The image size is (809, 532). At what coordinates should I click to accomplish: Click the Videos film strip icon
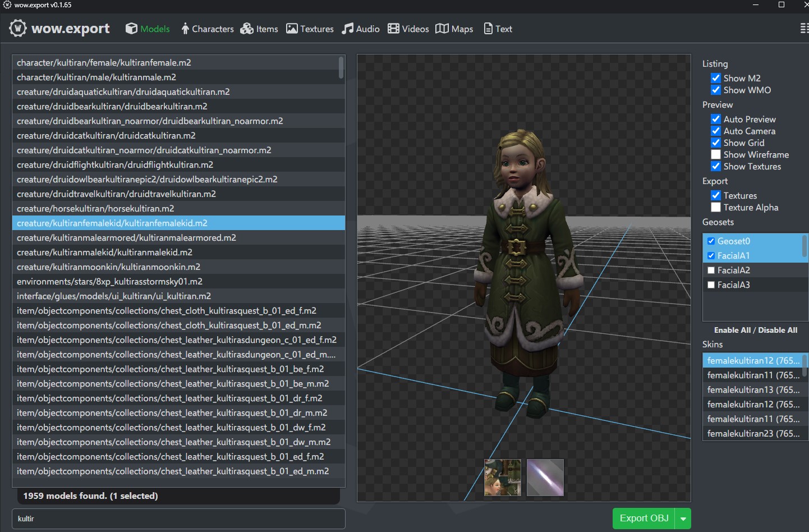pos(393,29)
